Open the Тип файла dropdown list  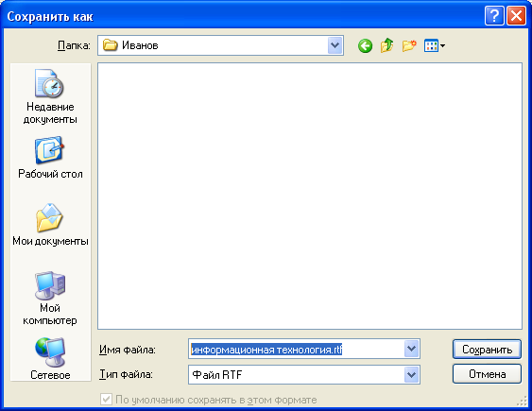[412, 375]
